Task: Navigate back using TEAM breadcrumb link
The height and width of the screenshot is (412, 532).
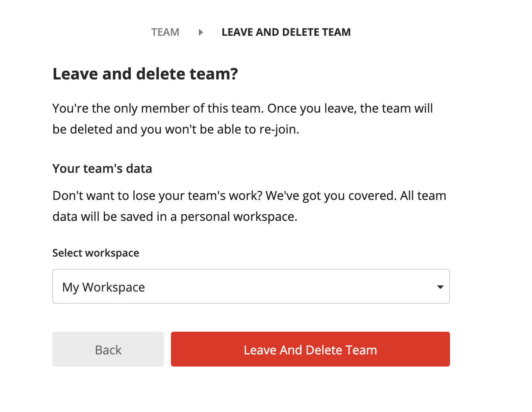Action: [x=165, y=32]
